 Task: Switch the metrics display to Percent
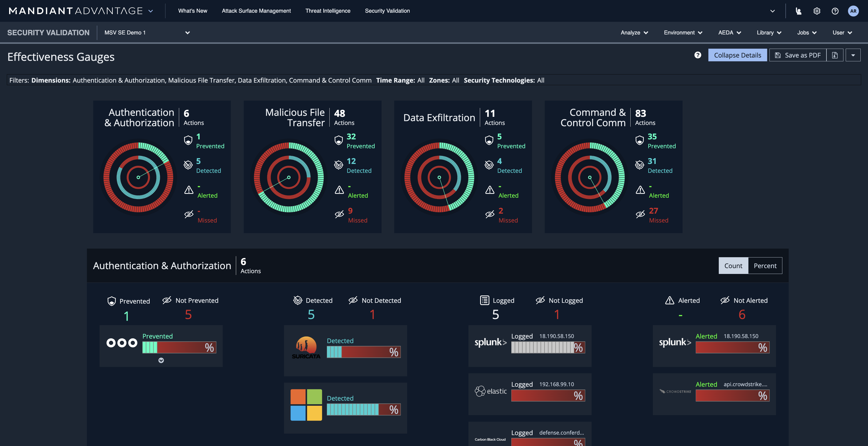[x=765, y=266]
